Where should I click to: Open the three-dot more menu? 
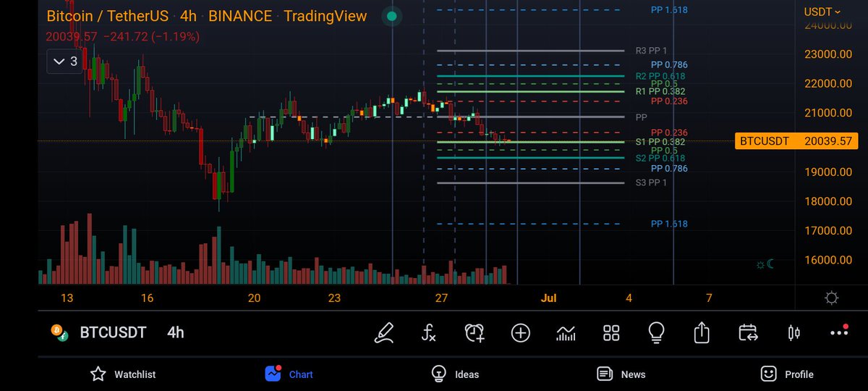pos(839,332)
